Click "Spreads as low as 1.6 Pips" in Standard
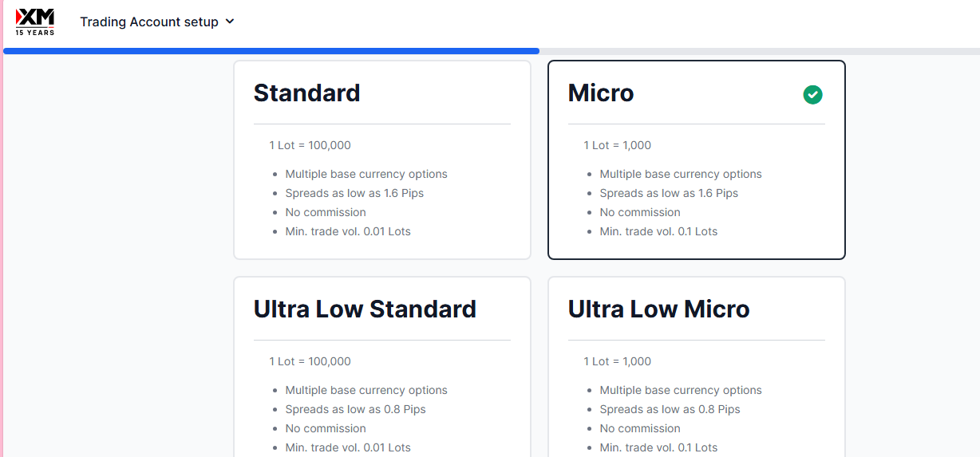980x457 pixels. (x=354, y=193)
